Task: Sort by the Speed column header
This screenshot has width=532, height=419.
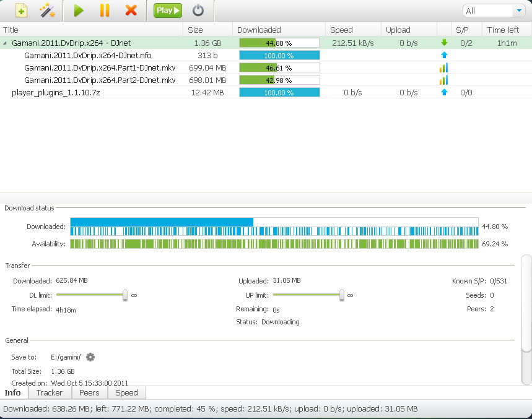Action: tap(353, 30)
